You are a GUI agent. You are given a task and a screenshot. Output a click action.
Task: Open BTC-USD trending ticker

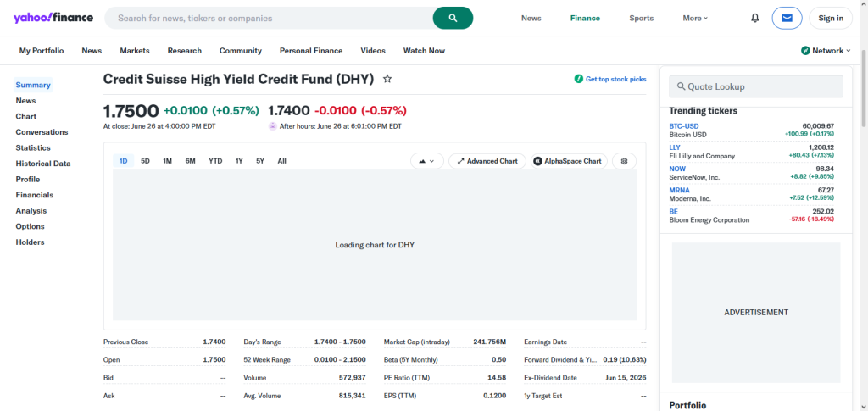coord(684,126)
